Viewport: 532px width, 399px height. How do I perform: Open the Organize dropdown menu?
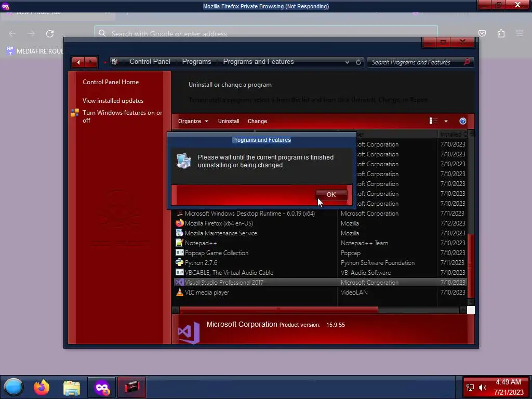[193, 121]
